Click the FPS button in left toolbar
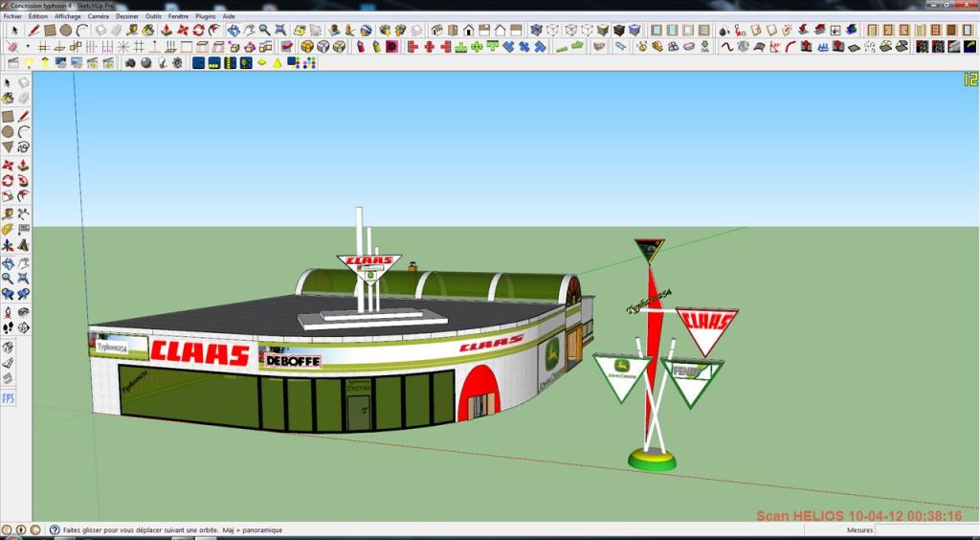Image resolution: width=980 pixels, height=540 pixels. pyautogui.click(x=8, y=398)
